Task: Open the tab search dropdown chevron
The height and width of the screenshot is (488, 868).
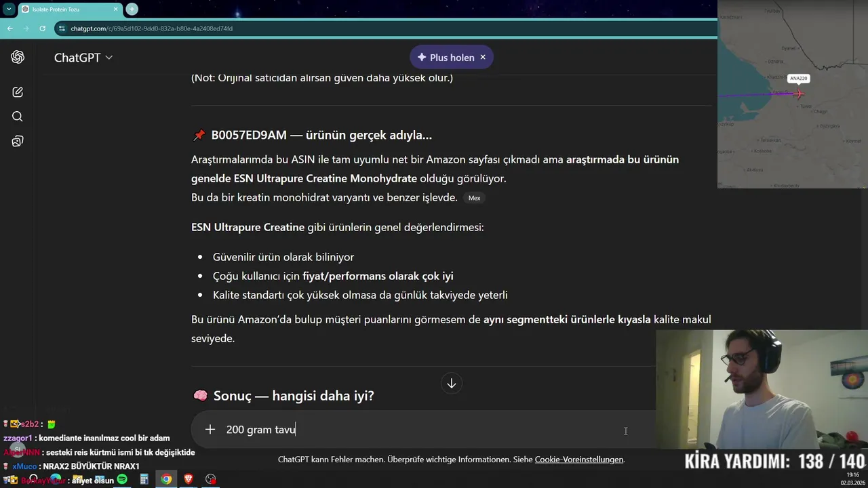Action: point(8,9)
